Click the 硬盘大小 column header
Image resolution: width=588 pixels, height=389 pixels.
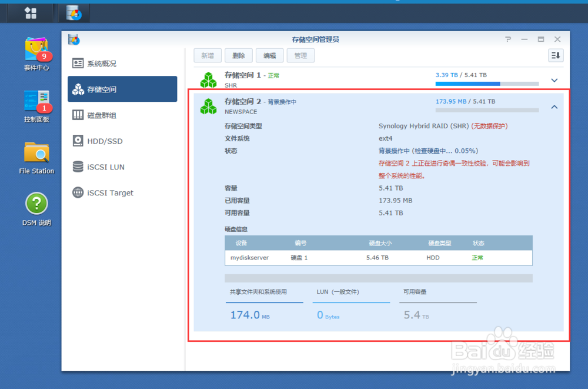pyautogui.click(x=380, y=243)
